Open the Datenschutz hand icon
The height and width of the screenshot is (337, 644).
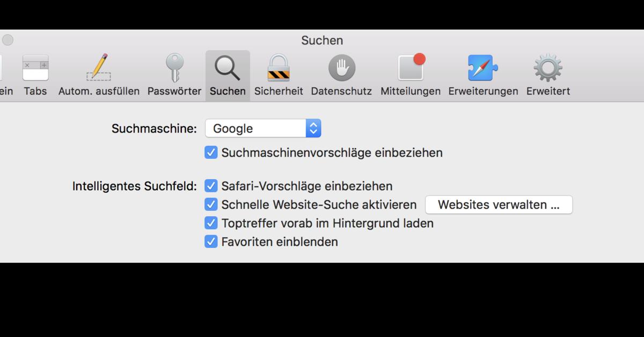click(x=342, y=68)
